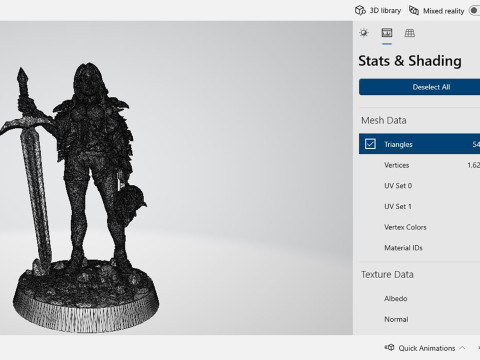Select the Stats & Shading tab icon
The width and height of the screenshot is (480, 360).
387,33
